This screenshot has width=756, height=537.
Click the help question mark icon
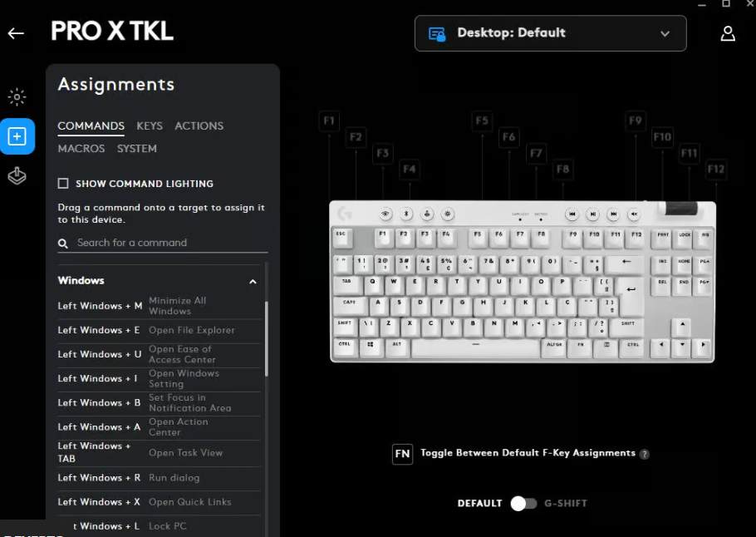644,454
